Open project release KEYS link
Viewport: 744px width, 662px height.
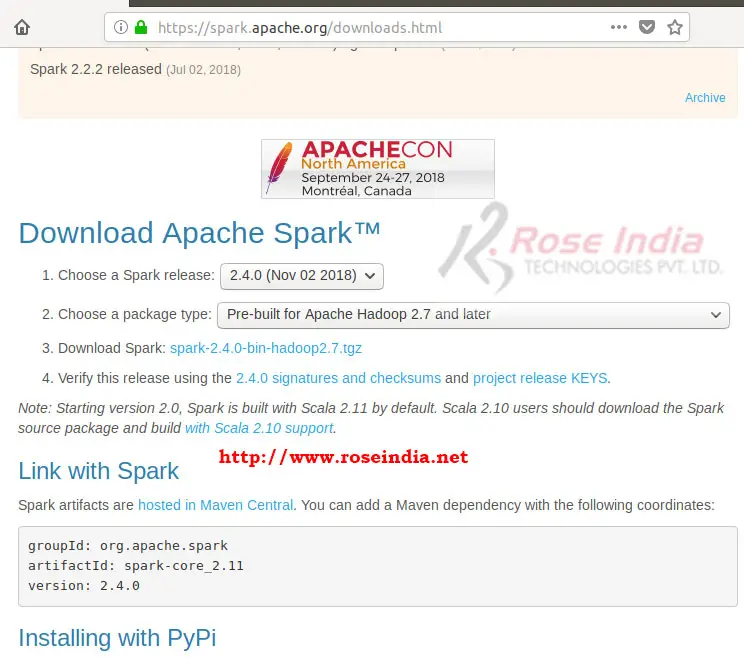[x=540, y=378]
